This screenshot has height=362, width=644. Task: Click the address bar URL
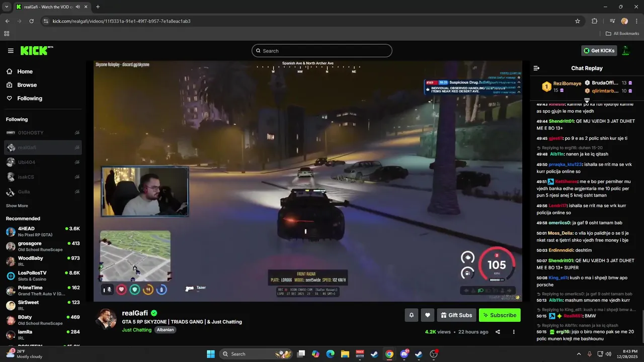tap(121, 21)
